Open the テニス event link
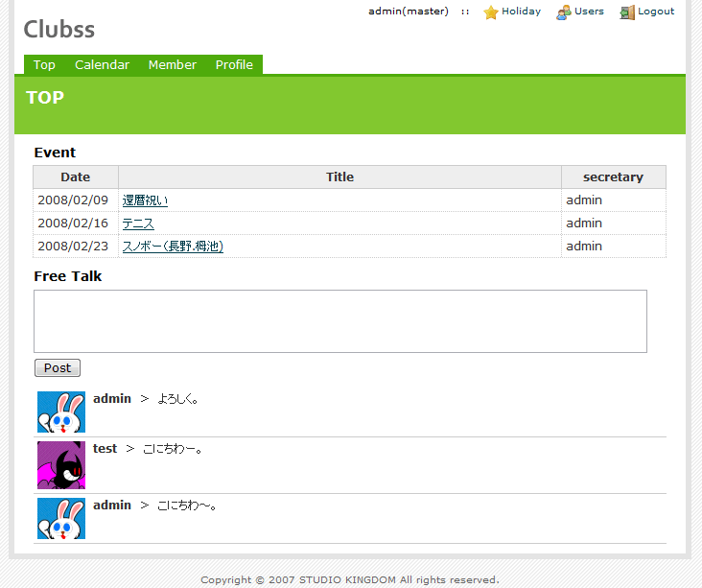Image resolution: width=702 pixels, height=588 pixels. [138, 223]
